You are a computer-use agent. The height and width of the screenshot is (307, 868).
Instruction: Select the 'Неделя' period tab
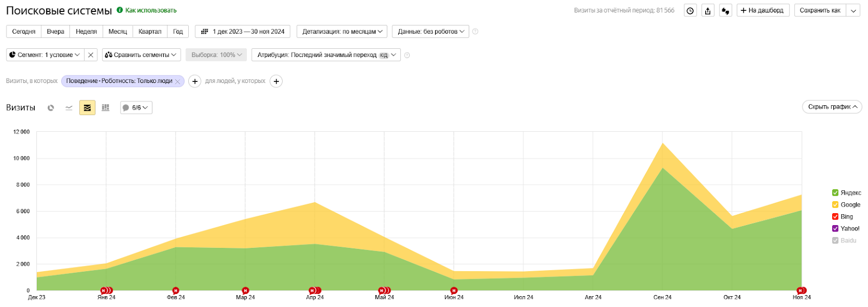[86, 31]
